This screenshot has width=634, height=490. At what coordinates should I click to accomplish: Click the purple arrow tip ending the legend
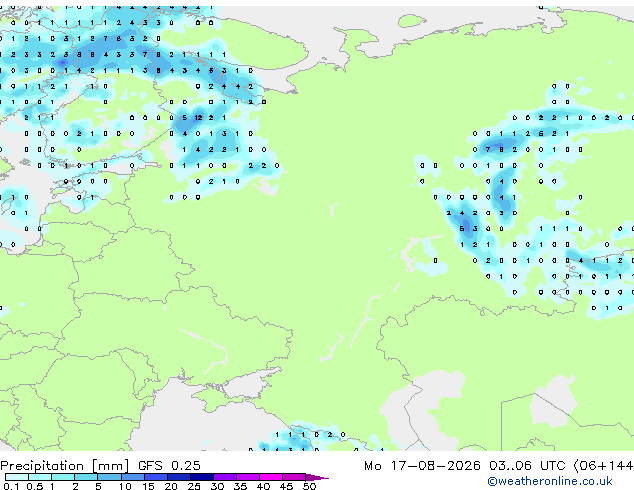click(317, 477)
